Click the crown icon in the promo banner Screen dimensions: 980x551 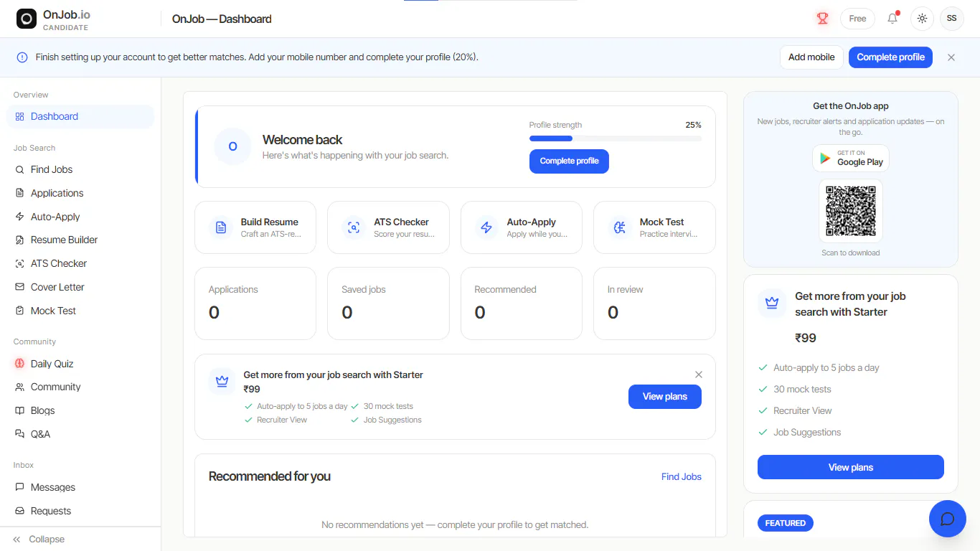tap(222, 382)
